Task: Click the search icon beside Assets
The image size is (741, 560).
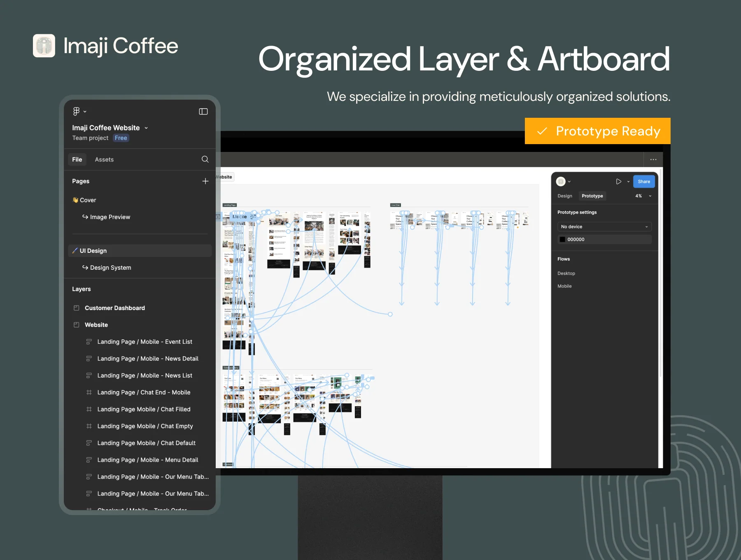Action: tap(205, 159)
